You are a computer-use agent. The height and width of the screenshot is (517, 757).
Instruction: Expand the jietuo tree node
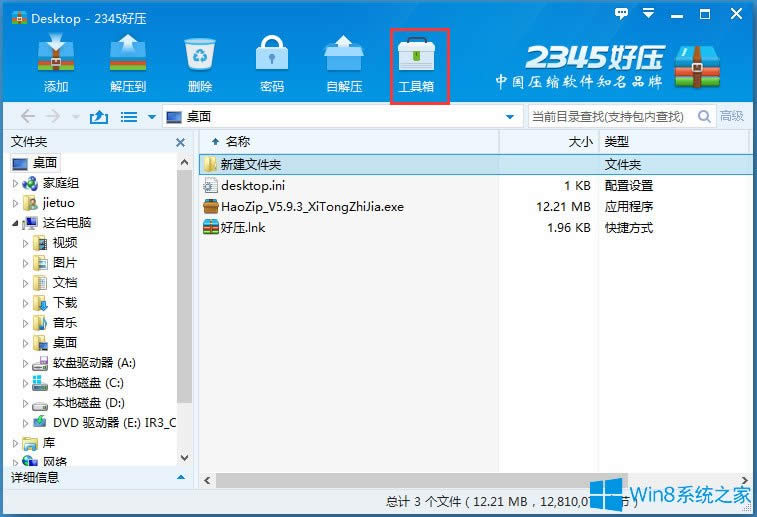(15, 203)
